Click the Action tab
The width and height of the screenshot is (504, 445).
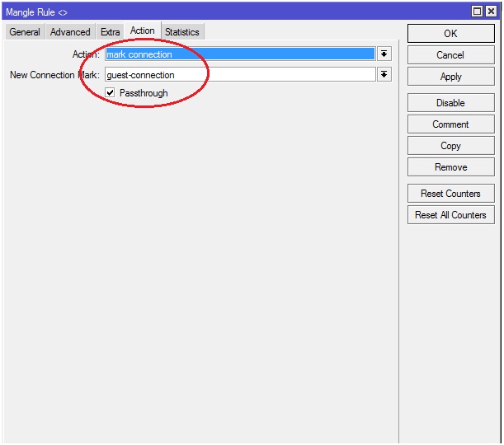pos(142,30)
